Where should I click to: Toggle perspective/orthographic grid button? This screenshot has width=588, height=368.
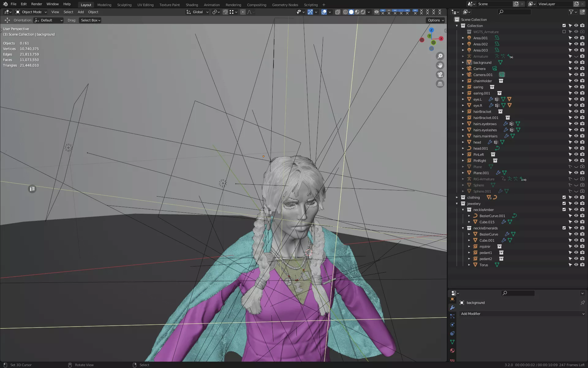point(440,84)
